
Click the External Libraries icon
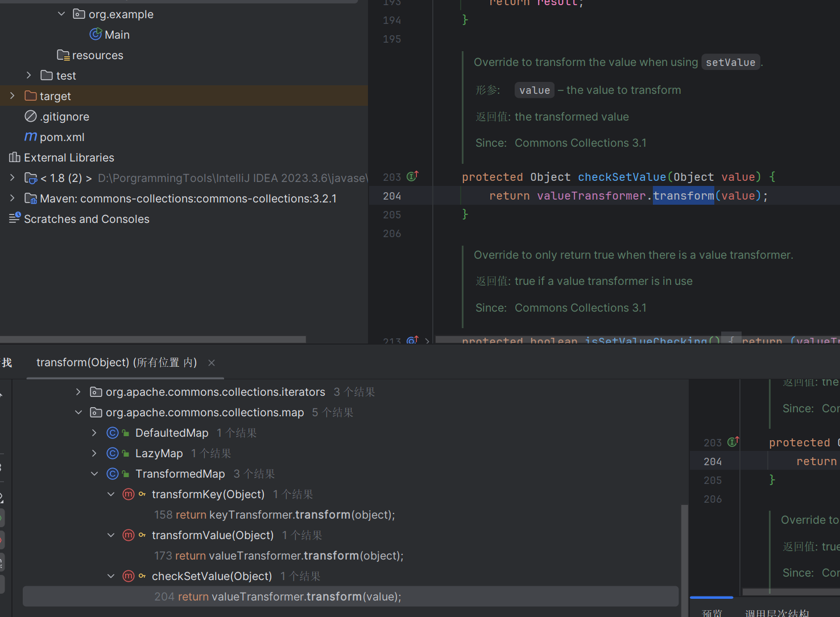pyautogui.click(x=15, y=158)
